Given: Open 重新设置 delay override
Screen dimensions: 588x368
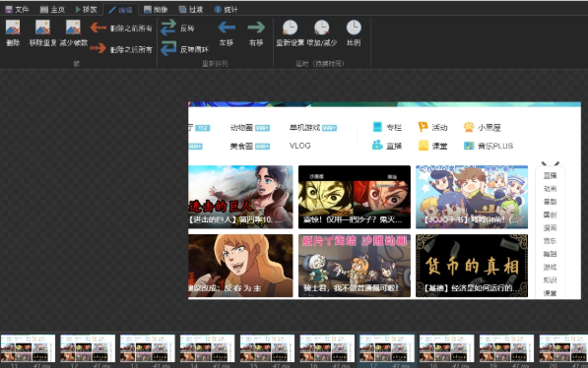Looking at the screenshot, I should 290,33.
